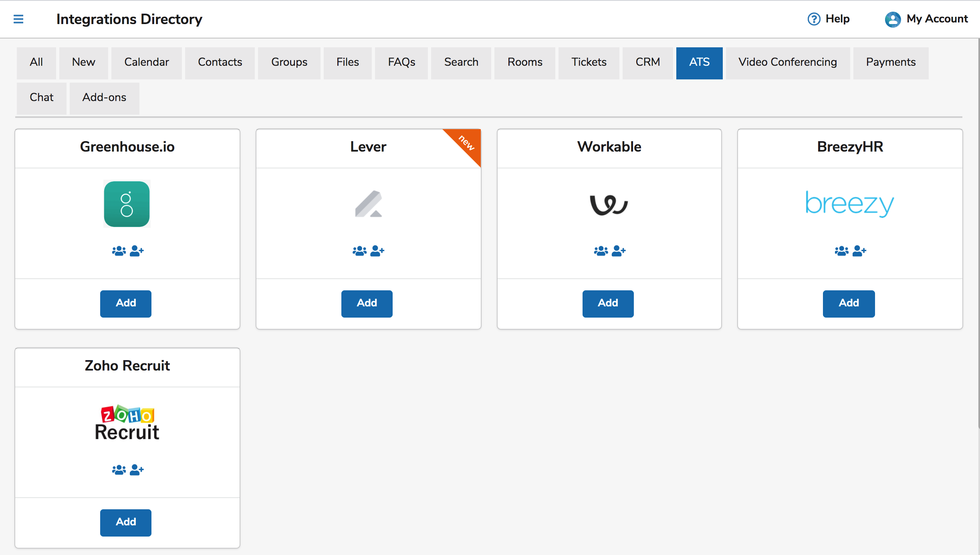The image size is (980, 555).
Task: Show the Rooms tab
Action: pos(525,63)
